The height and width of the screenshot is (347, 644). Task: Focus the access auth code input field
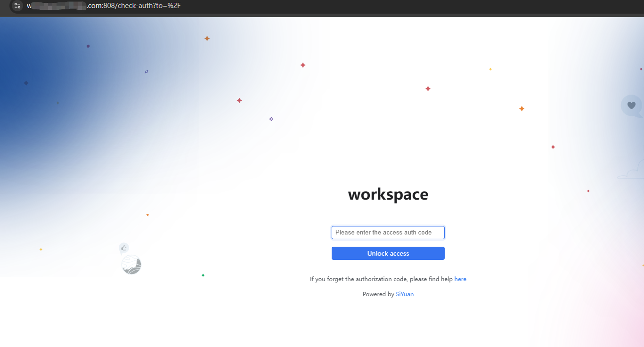[x=388, y=233]
